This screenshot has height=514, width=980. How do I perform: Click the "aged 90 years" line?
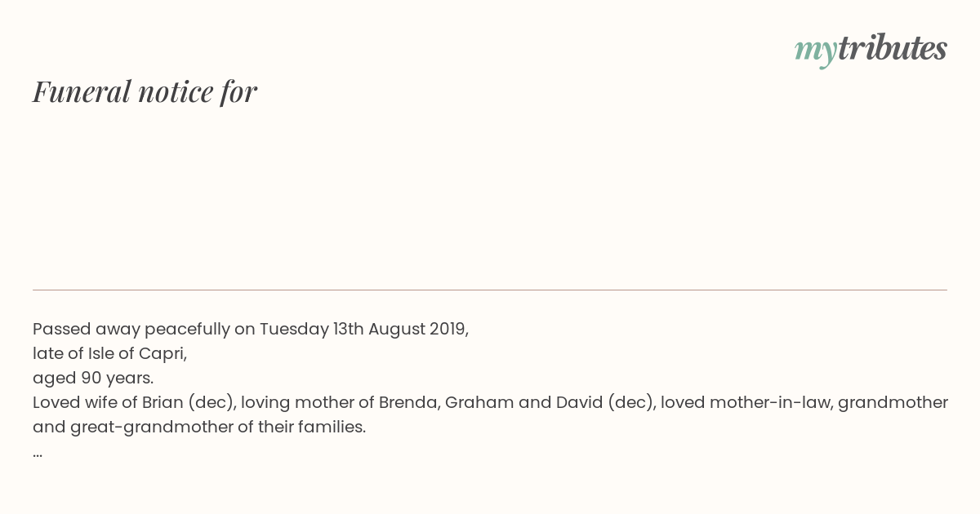93,378
